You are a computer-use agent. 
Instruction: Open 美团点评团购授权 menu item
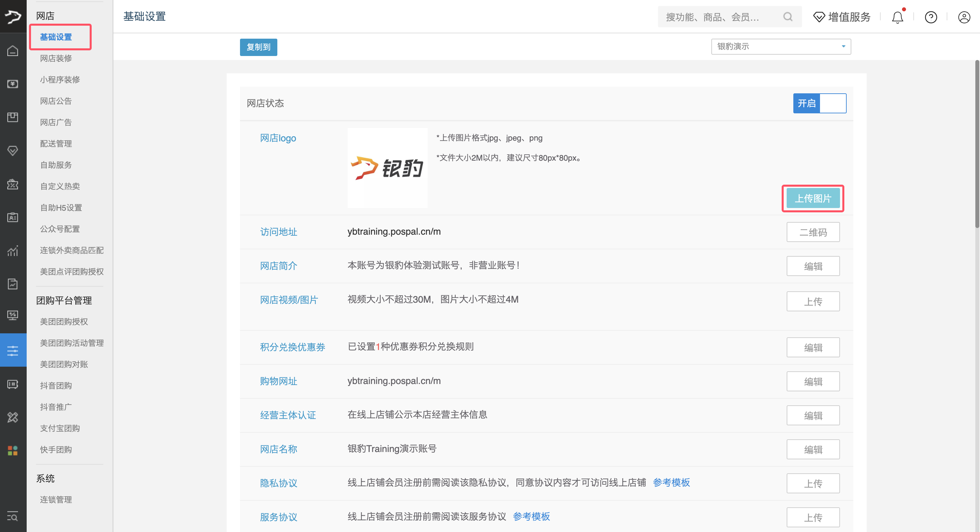[x=72, y=271]
